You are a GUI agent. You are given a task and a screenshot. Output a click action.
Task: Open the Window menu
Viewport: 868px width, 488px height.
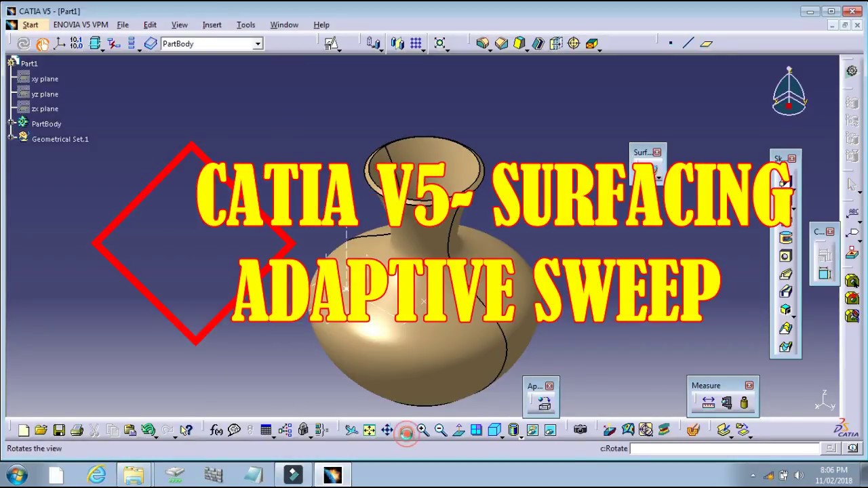tap(284, 25)
